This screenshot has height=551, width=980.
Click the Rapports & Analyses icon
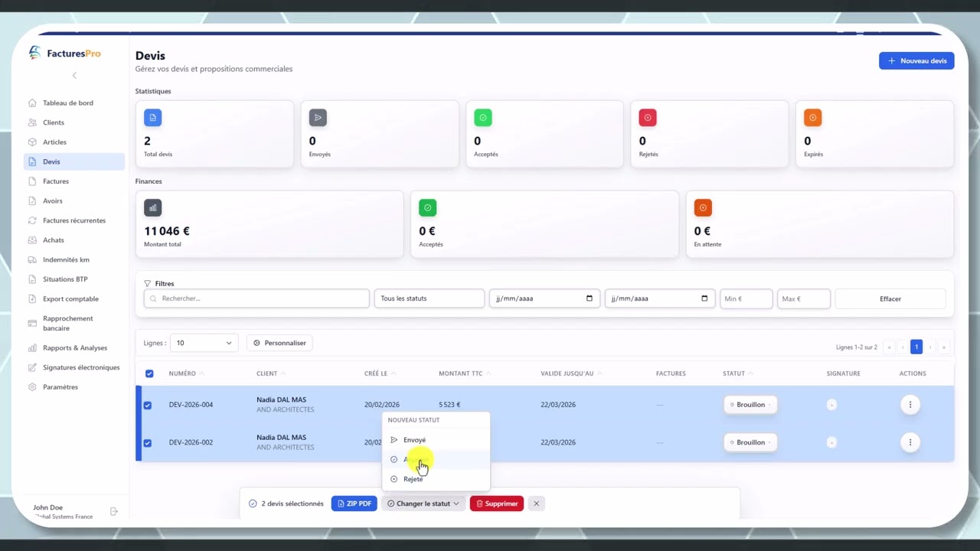[32, 348]
